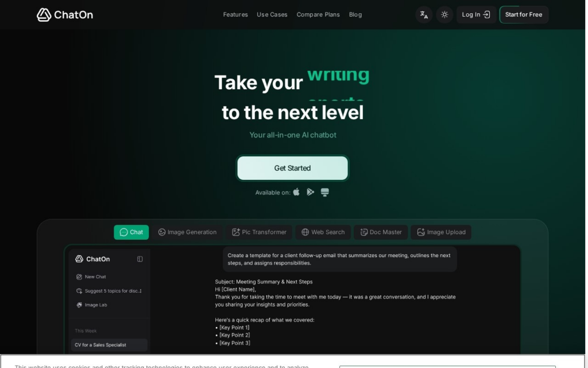The height and width of the screenshot is (368, 588).
Task: Click the 'Hi [Client Name],' line
Action: (x=235, y=290)
